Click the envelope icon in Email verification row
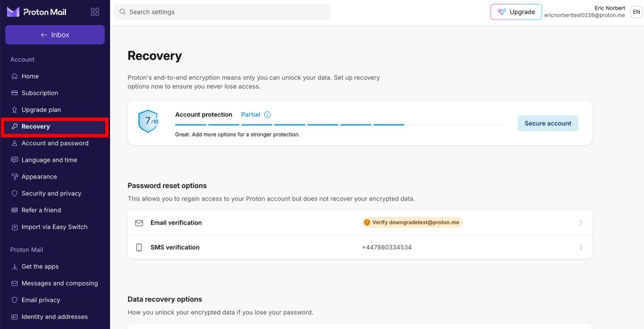Viewport: 644px width, 329px height. click(x=139, y=223)
